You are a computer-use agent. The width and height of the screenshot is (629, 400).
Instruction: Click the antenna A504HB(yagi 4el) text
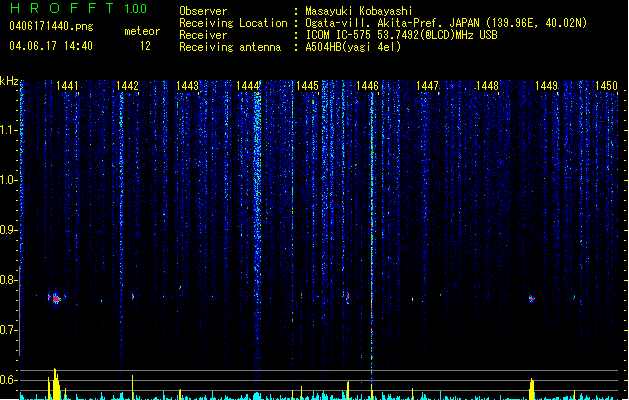click(353, 47)
